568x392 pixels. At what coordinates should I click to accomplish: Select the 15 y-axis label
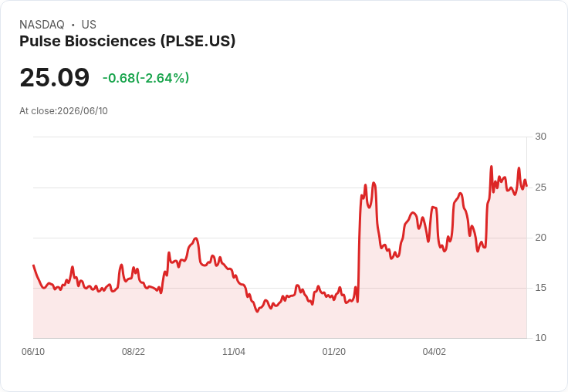540,288
